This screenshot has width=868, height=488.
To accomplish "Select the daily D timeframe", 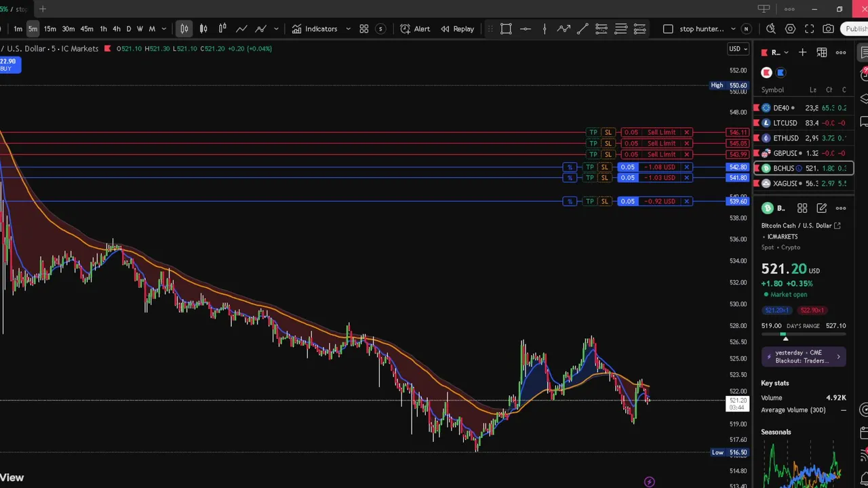I will [128, 28].
